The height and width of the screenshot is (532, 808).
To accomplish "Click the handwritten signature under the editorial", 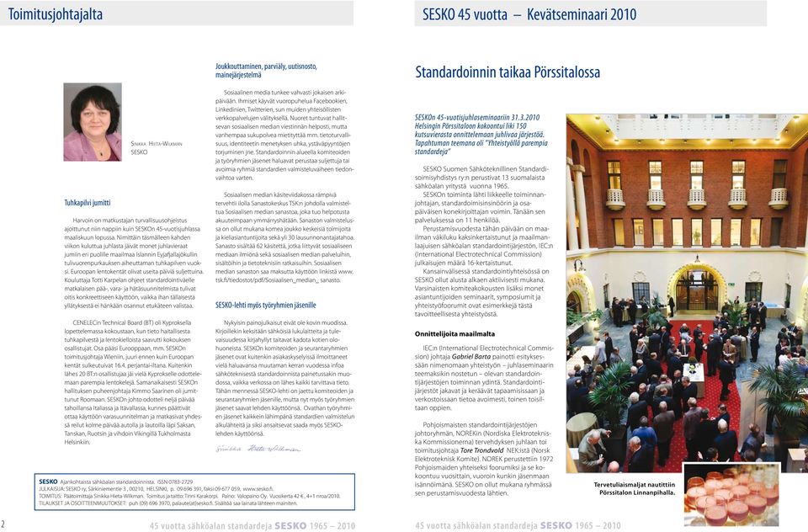I will pos(258,449).
